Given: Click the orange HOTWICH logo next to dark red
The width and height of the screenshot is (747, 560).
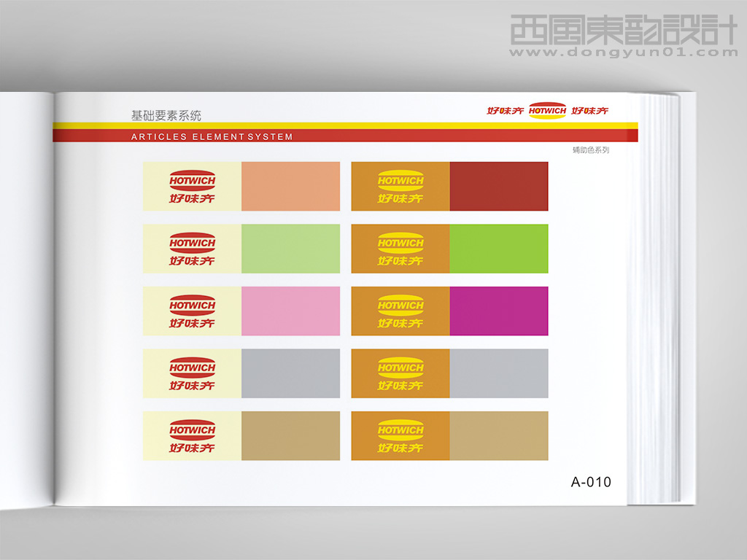Looking at the screenshot, I should point(400,184).
